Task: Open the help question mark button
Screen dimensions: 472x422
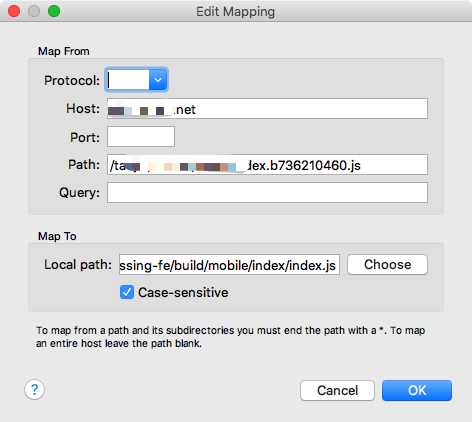Action: [x=34, y=389]
